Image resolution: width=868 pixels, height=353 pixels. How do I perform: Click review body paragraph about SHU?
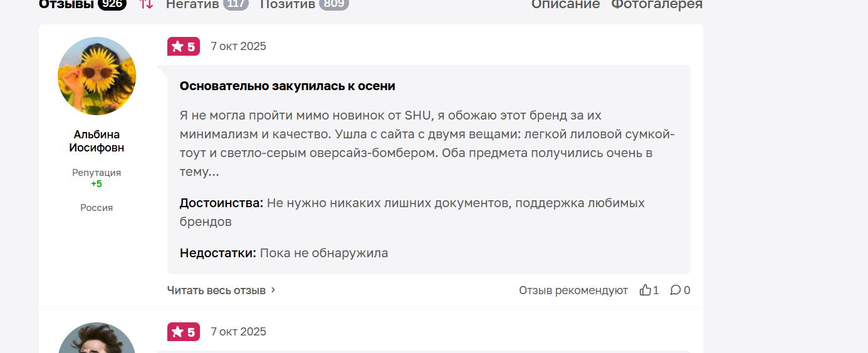427,143
